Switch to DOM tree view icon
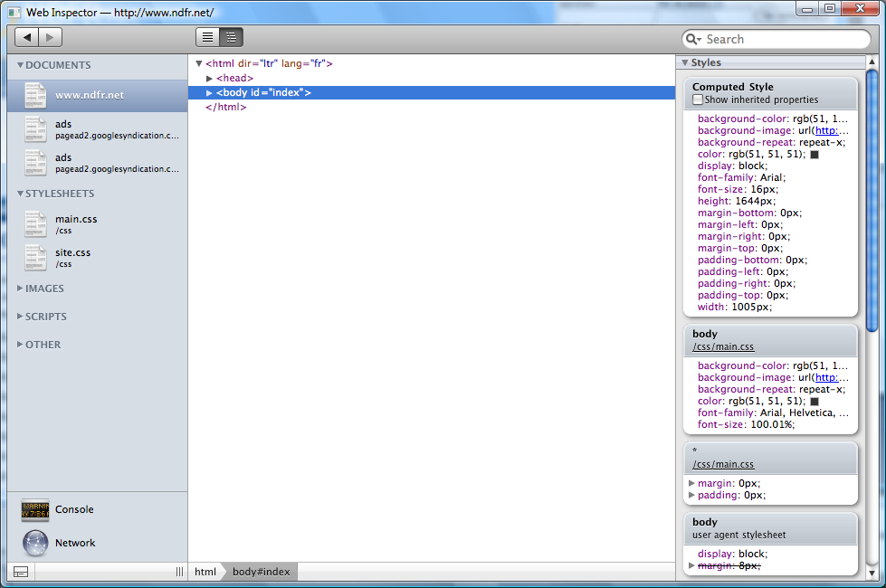Viewport: 886px width, 588px height. pos(232,37)
